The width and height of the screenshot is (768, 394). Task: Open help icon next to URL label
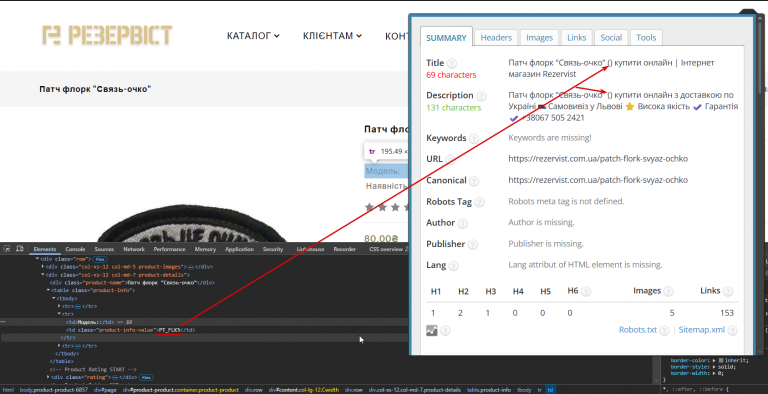[450, 159]
